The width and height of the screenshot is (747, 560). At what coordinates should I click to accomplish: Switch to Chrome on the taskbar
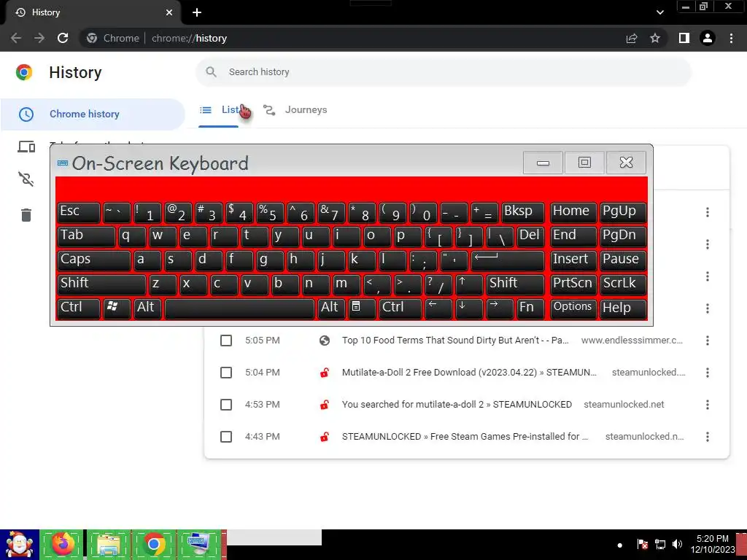pyautogui.click(x=153, y=545)
